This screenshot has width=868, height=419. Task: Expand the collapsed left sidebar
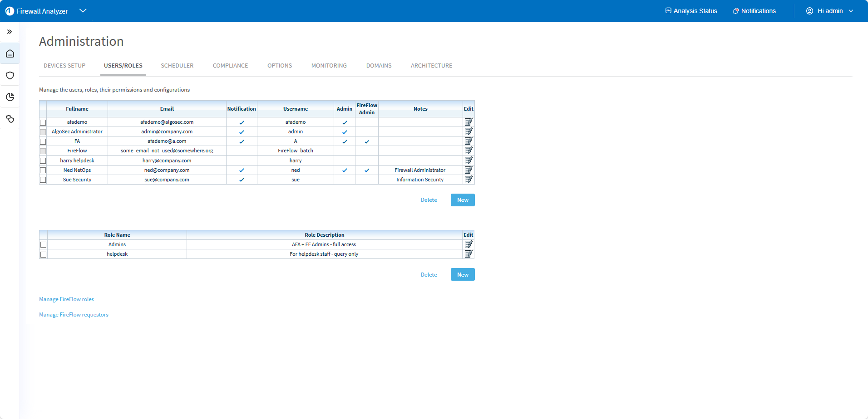(x=10, y=32)
